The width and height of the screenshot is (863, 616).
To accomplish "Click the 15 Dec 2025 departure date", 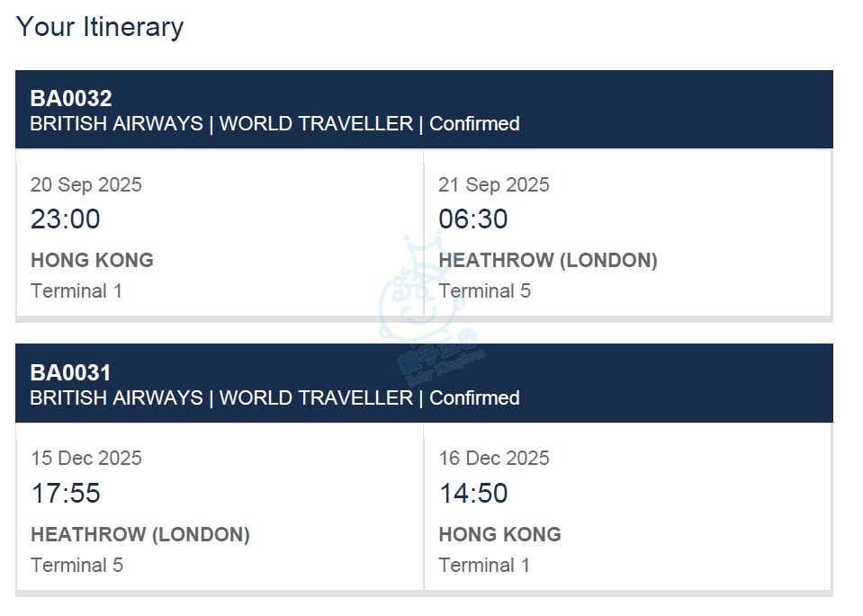I will 86,458.
